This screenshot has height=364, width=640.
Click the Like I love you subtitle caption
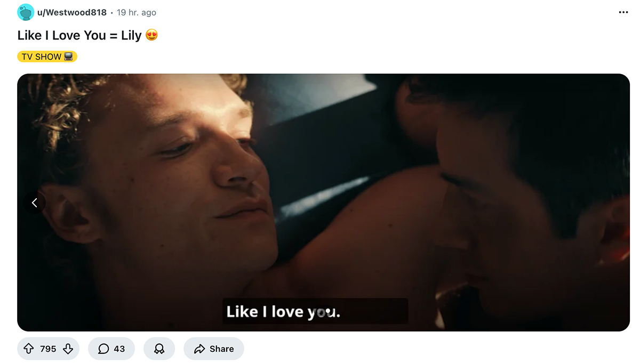tap(283, 311)
